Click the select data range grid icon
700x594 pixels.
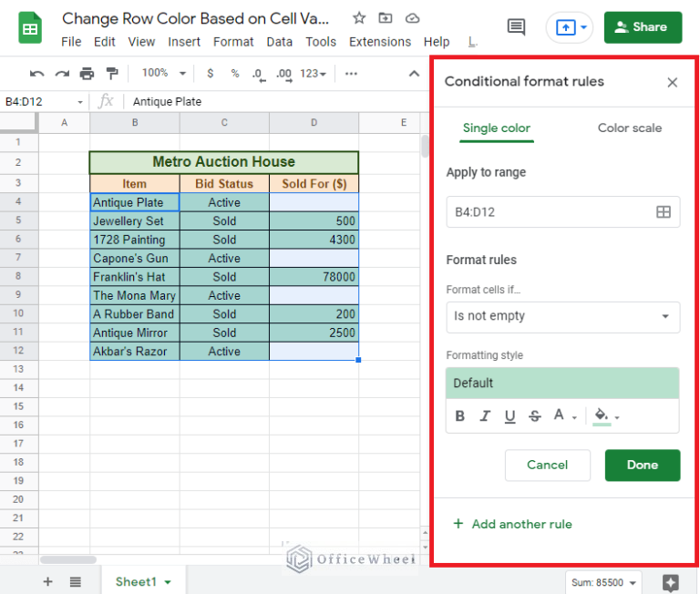click(x=664, y=212)
